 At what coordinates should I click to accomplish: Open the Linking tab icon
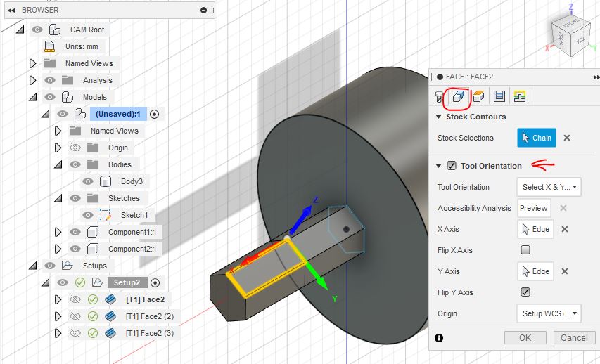520,96
